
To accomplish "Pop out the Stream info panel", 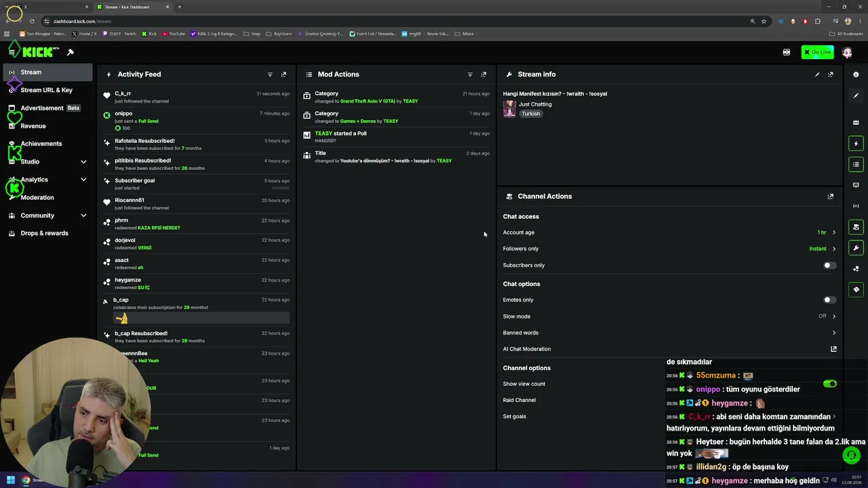I will click(831, 75).
